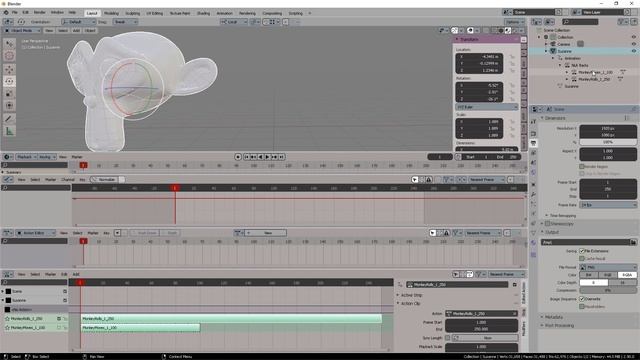Adjust the resolution percentage slider

pos(608,142)
